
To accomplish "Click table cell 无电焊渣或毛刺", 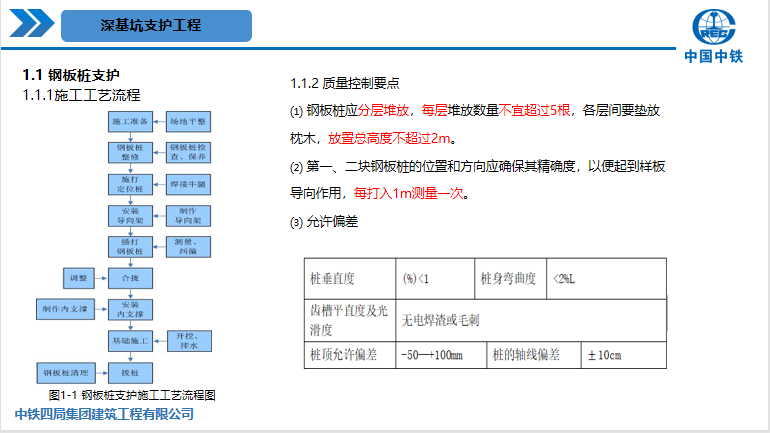I will pyautogui.click(x=531, y=320).
